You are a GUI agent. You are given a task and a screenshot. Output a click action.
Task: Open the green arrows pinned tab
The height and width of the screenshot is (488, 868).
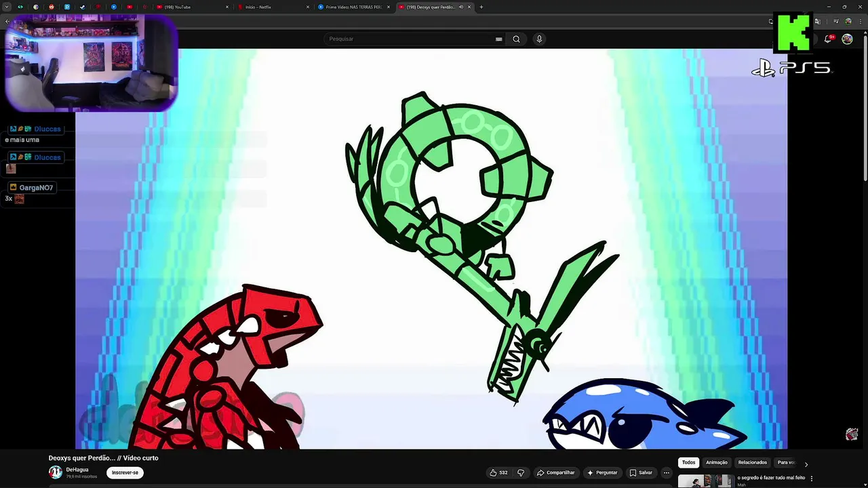pyautogui.click(x=20, y=7)
